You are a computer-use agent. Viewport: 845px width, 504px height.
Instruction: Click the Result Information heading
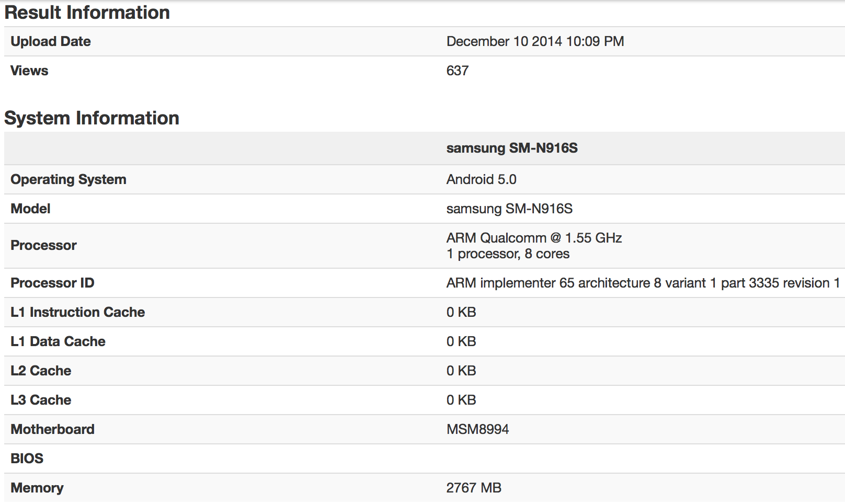[x=87, y=13]
